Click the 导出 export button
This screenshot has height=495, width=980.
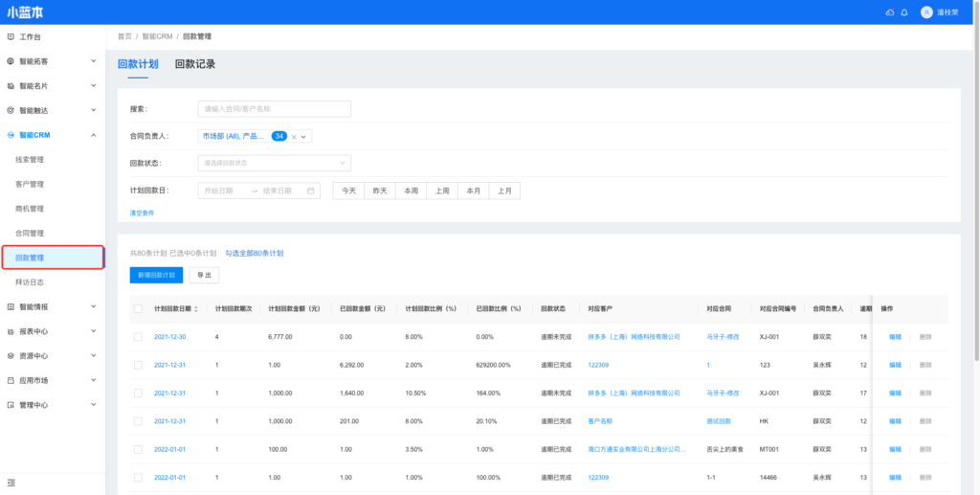click(204, 275)
